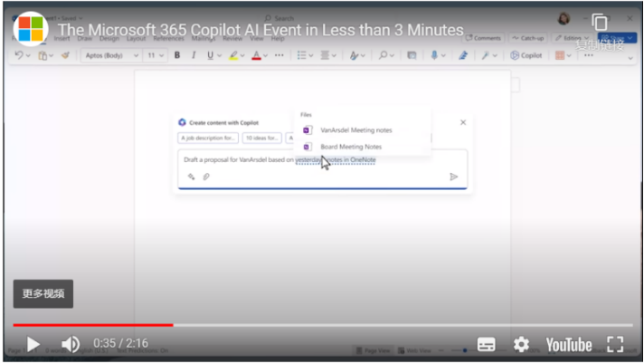Screen dimensions: 644x363
Task: Toggle subtitles on the video
Action: point(486,345)
